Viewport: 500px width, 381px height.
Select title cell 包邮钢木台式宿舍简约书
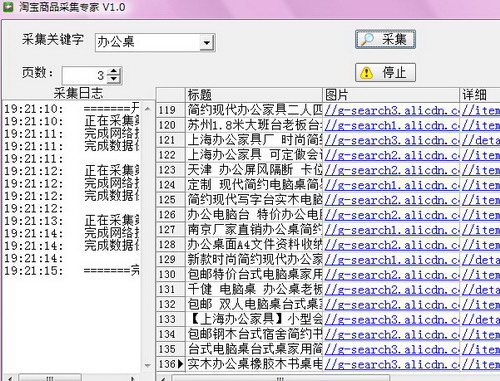[x=254, y=334]
